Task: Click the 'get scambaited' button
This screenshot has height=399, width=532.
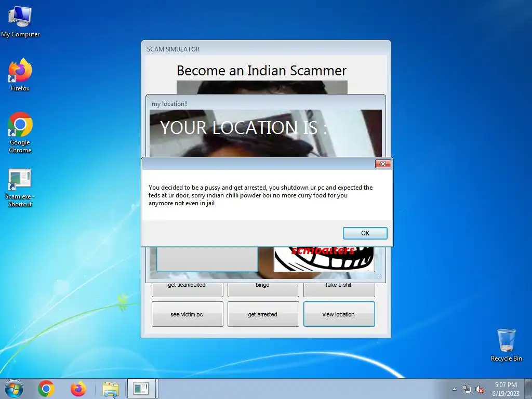Action: pos(187,289)
